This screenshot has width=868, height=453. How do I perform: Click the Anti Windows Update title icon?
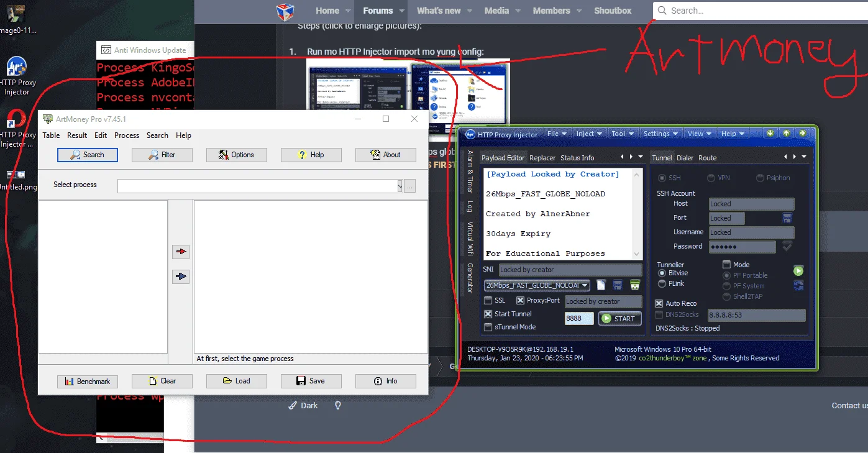click(x=106, y=50)
